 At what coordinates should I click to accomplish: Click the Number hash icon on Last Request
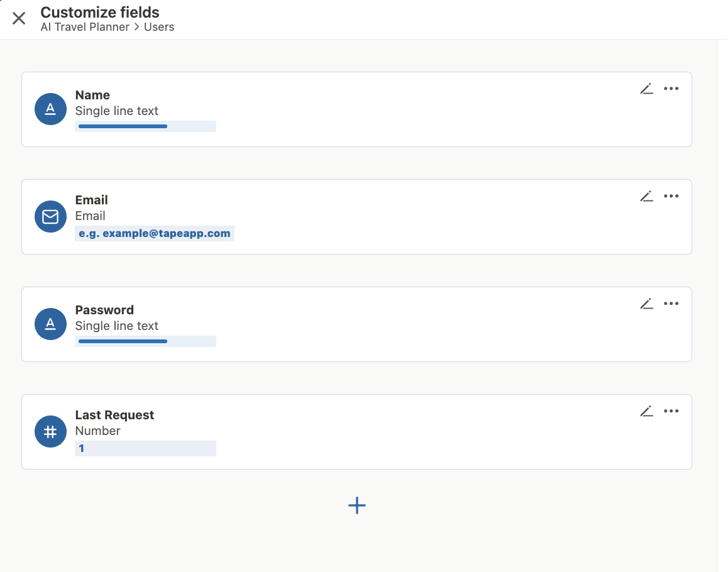tap(50, 431)
